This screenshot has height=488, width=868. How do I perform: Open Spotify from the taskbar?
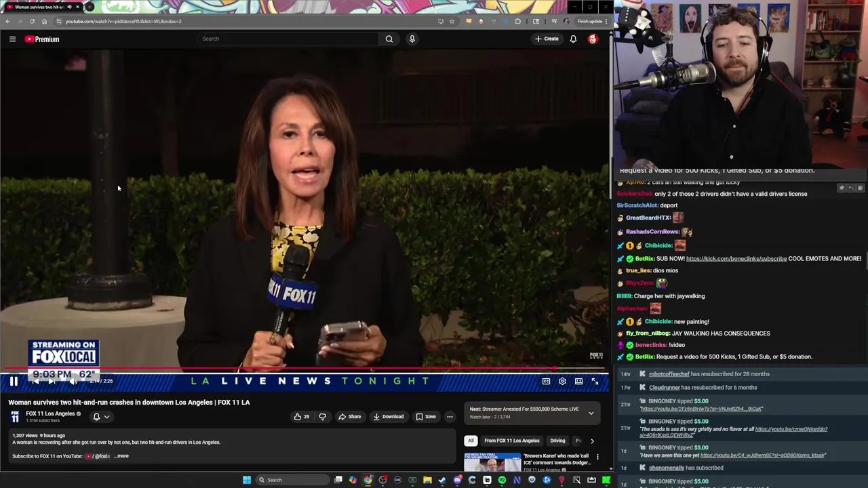[502, 480]
